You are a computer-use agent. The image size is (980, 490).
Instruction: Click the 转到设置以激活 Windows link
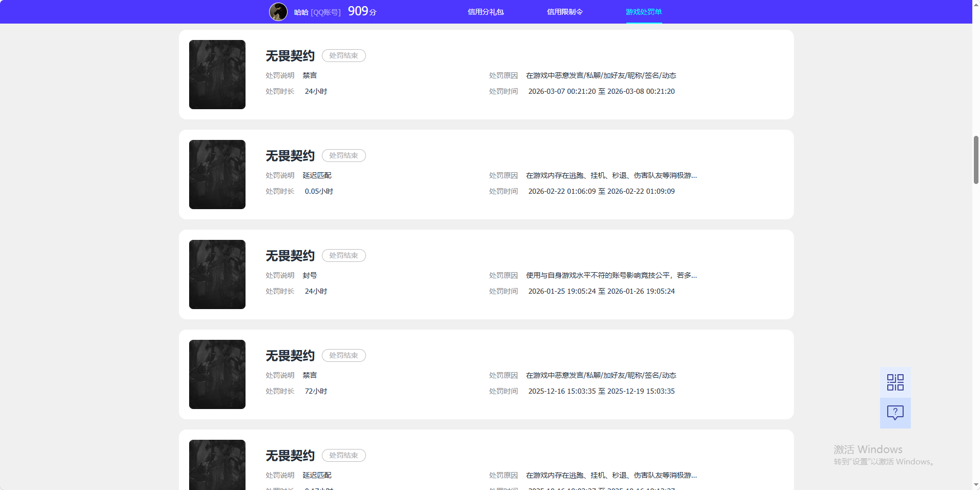(882, 461)
